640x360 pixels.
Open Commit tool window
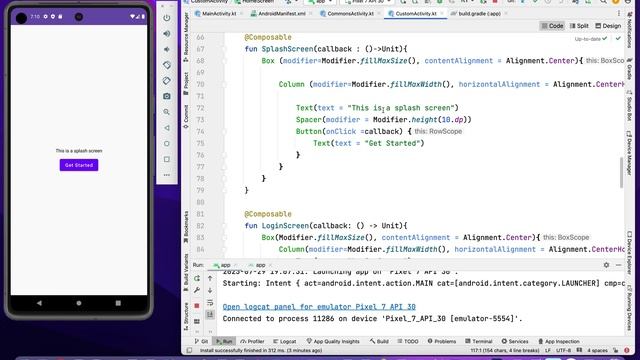(x=186, y=116)
